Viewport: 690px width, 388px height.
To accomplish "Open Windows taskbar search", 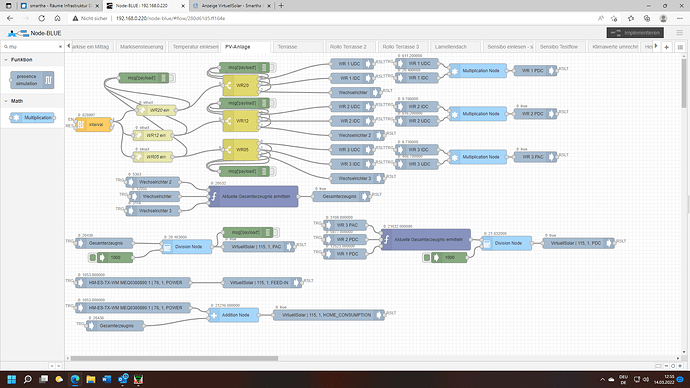I will [28, 379].
